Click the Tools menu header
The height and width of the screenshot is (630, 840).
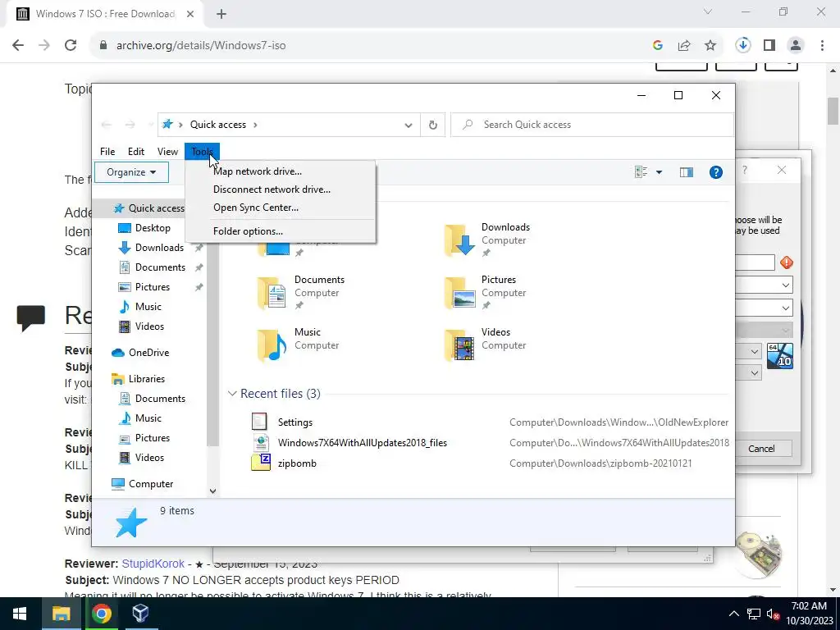coord(202,152)
